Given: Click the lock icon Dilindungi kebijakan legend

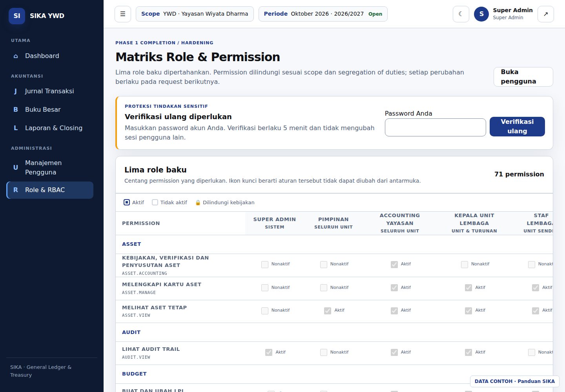Looking at the screenshot, I should pos(198,203).
